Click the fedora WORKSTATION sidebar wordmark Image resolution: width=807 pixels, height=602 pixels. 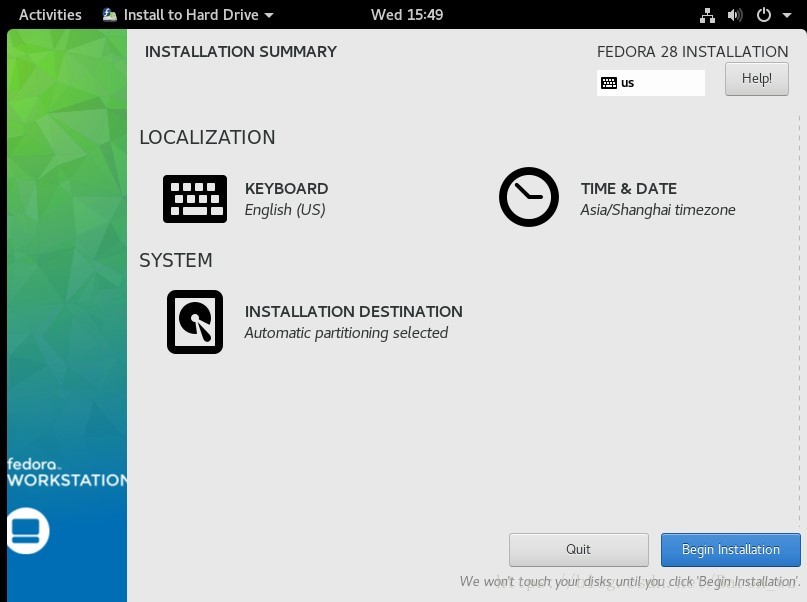coord(67,472)
